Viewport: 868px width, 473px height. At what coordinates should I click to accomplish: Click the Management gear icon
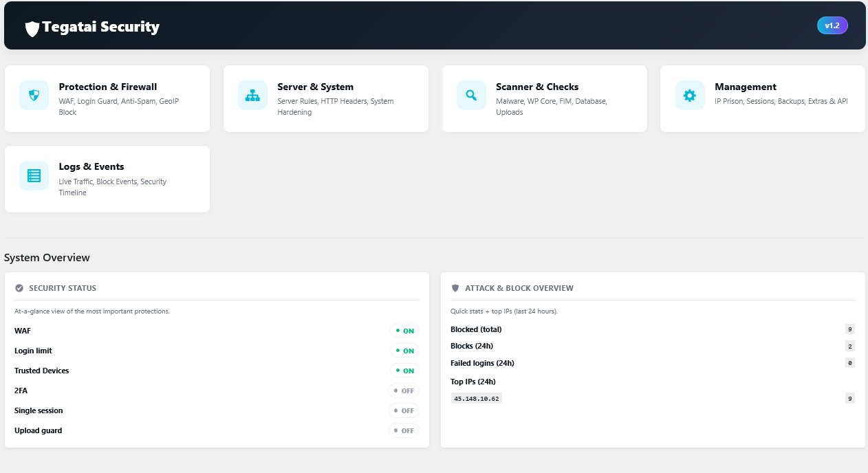(690, 95)
